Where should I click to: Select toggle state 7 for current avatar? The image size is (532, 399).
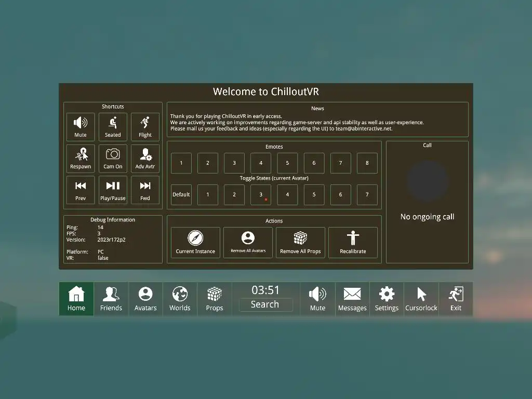click(x=367, y=195)
